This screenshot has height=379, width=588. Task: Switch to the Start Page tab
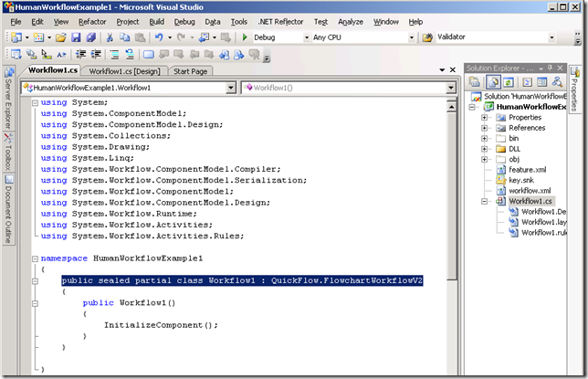point(190,71)
